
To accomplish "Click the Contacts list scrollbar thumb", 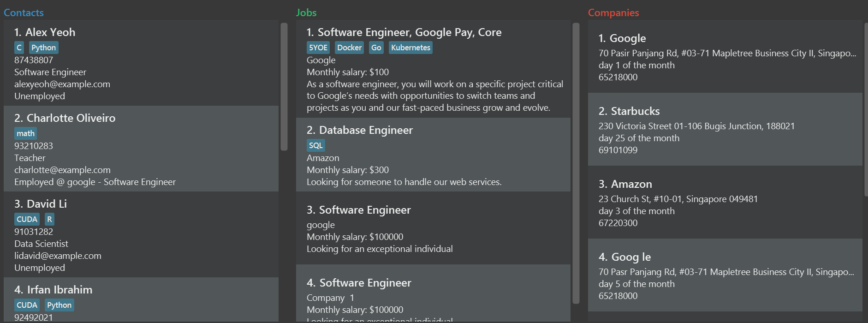I will point(284,87).
